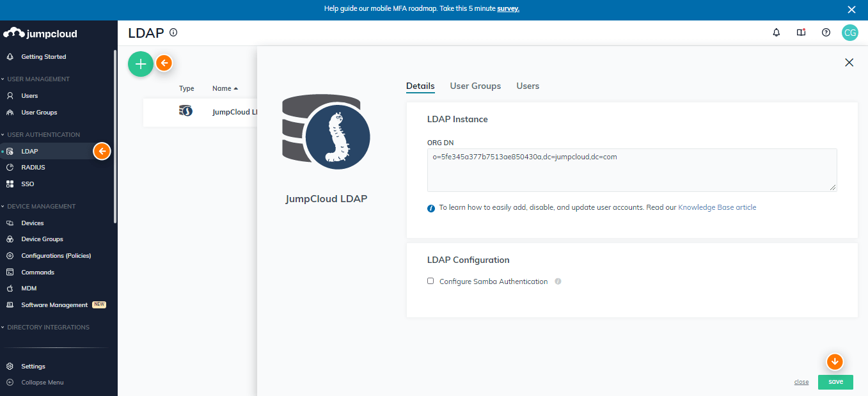Viewport: 868px width, 396px height.
Task: Close the LDAP details panel
Action: pos(849,62)
